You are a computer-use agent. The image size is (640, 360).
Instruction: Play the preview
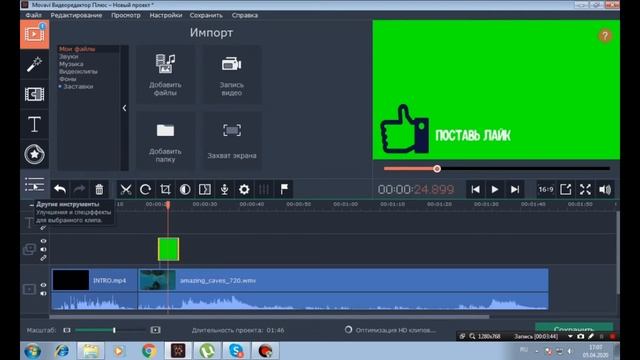coord(495,189)
